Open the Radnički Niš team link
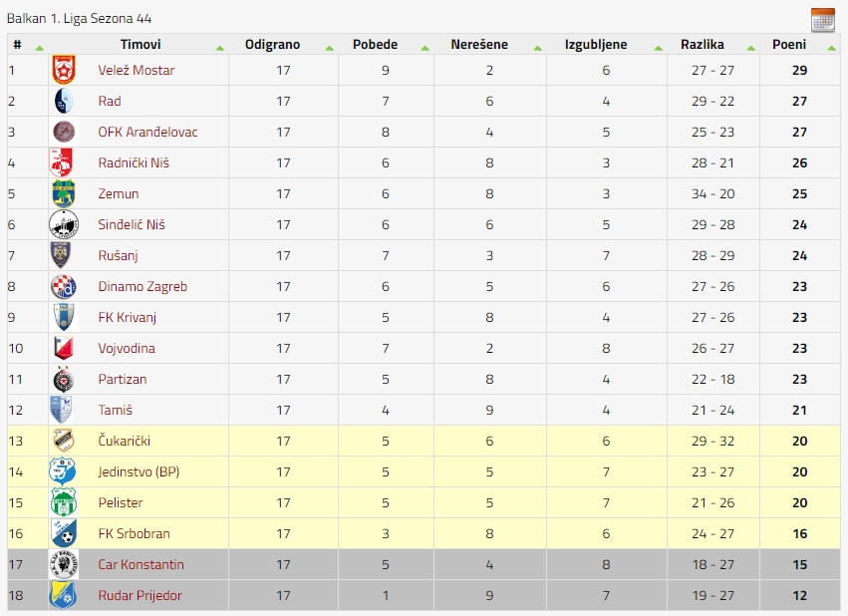The height and width of the screenshot is (616, 848). pyautogui.click(x=134, y=162)
